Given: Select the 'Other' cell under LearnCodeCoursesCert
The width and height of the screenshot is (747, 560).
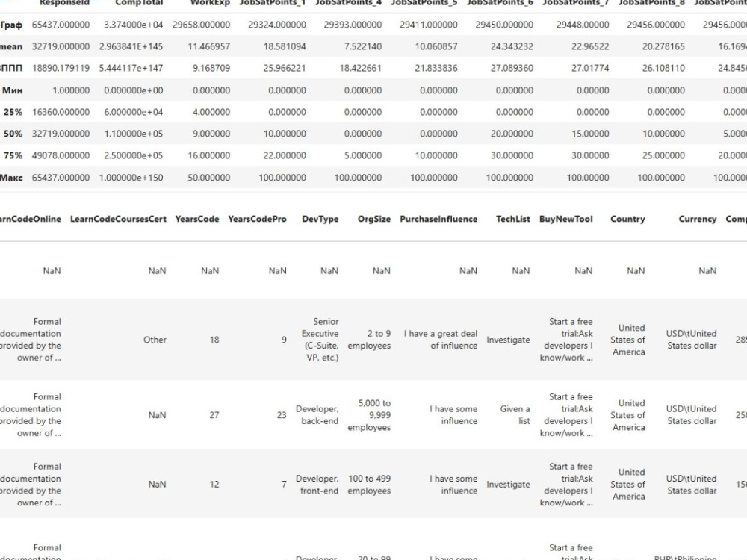Looking at the screenshot, I should click(155, 340).
